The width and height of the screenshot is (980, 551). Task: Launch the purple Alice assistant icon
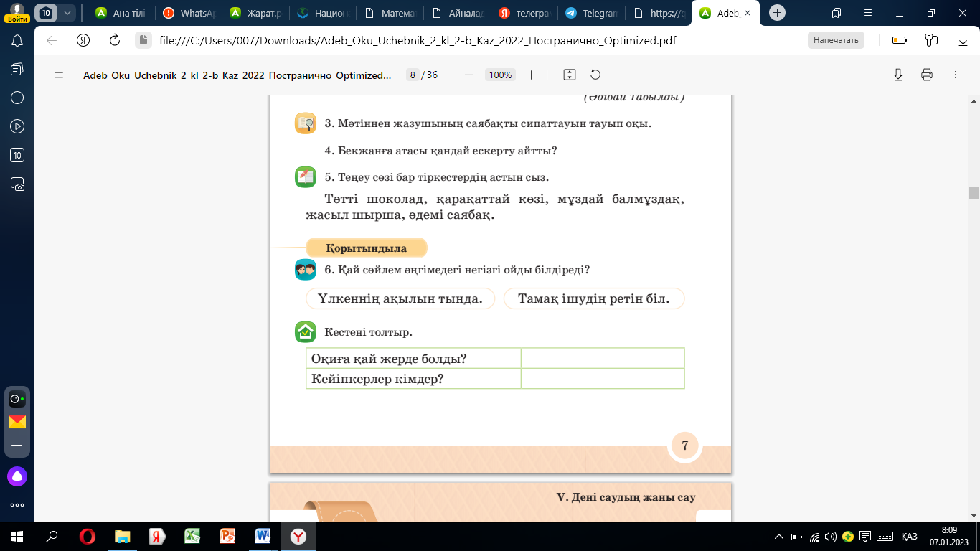coord(17,476)
